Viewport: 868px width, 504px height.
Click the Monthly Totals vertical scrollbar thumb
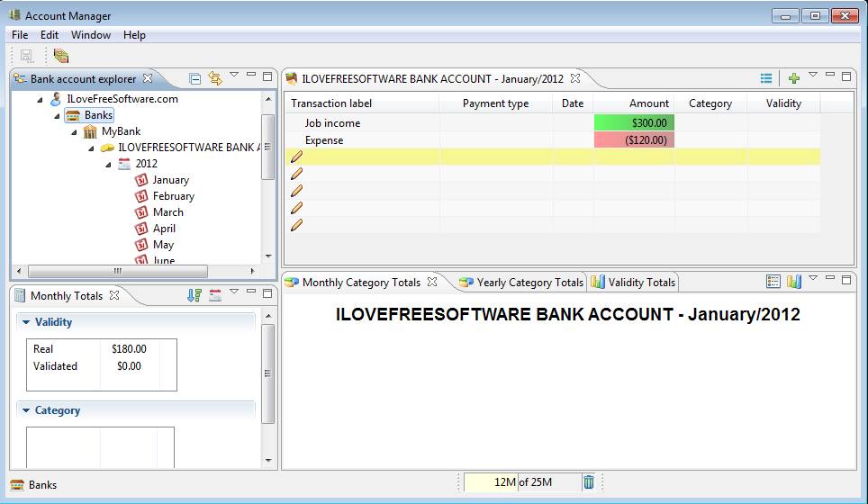click(268, 374)
